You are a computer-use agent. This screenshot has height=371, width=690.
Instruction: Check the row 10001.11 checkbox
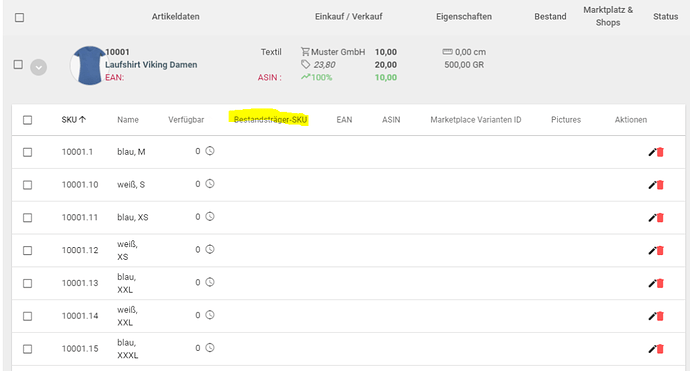click(27, 218)
